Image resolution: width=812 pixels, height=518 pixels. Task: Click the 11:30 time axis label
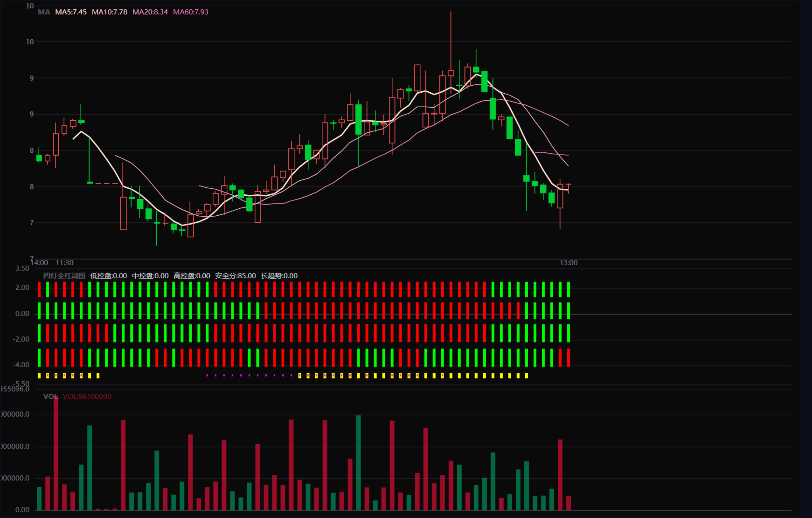(x=65, y=263)
